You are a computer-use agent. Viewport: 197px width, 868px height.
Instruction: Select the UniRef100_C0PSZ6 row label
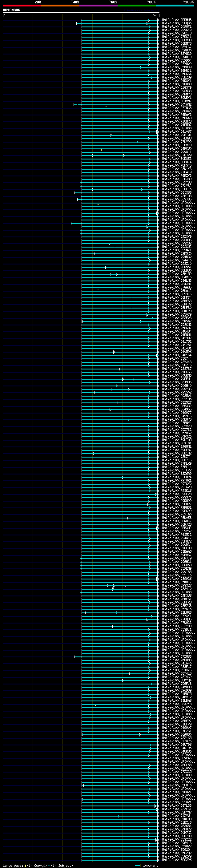[176, 437]
